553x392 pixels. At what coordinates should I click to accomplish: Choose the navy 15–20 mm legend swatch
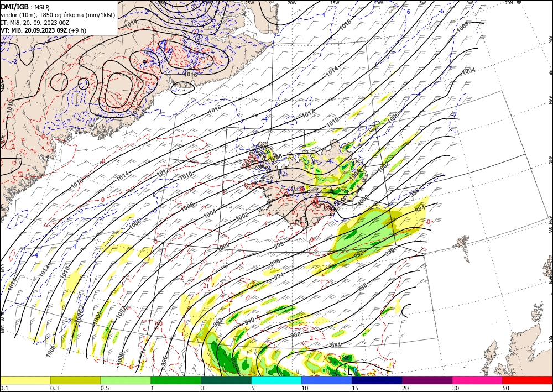click(377, 380)
